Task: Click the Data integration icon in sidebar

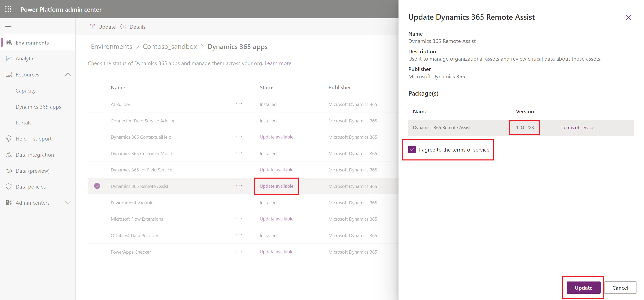Action: [9, 155]
